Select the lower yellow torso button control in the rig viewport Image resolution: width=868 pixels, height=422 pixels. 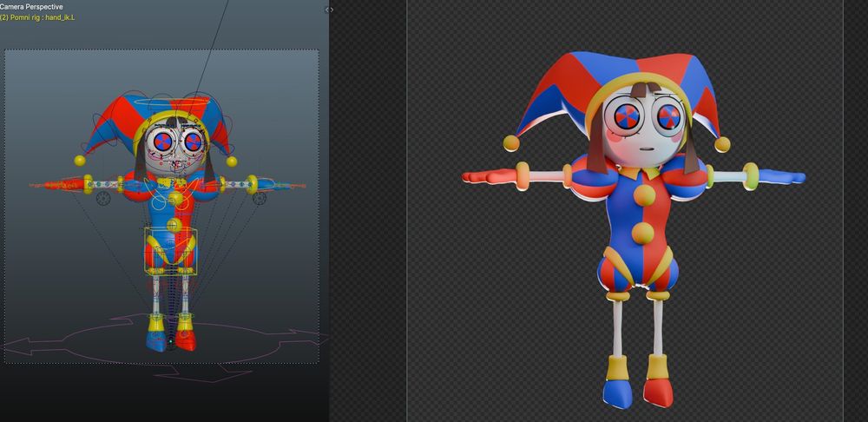tap(174, 225)
